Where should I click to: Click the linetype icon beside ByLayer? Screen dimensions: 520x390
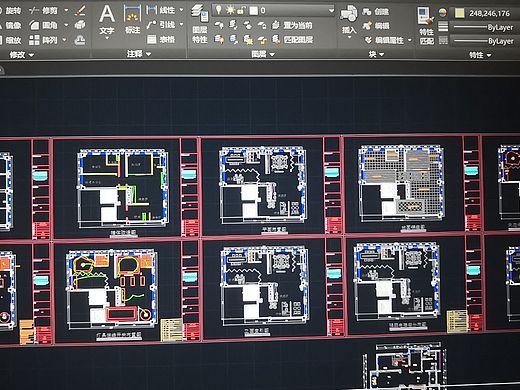point(443,41)
